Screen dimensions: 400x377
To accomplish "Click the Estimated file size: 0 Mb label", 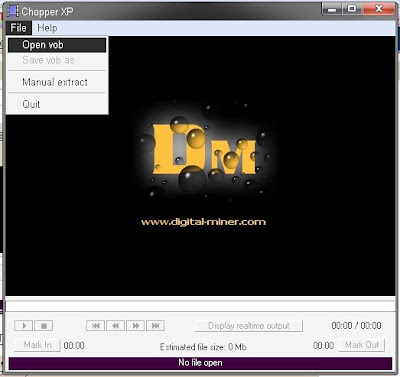I will 203,347.
